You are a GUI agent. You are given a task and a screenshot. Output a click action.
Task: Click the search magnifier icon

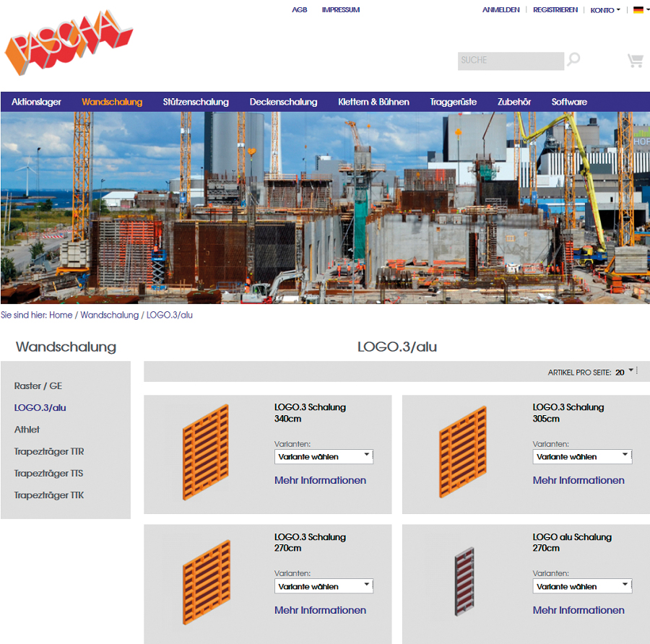pos(573,60)
